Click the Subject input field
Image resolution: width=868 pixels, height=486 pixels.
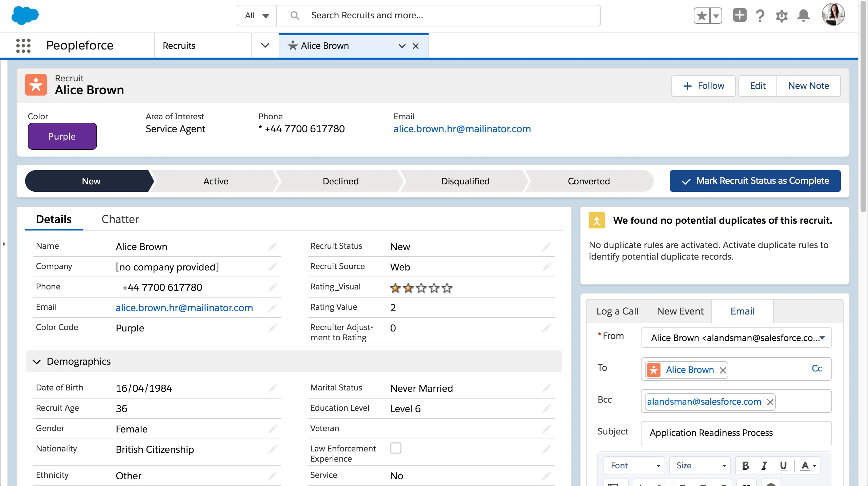(x=736, y=433)
